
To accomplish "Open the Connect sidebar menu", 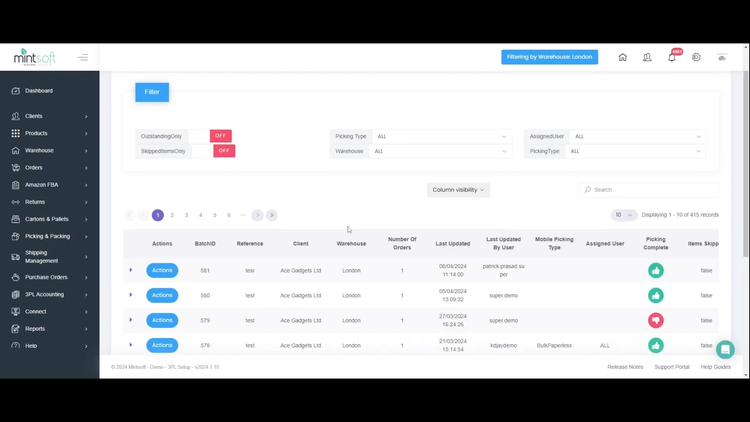I will click(50, 311).
